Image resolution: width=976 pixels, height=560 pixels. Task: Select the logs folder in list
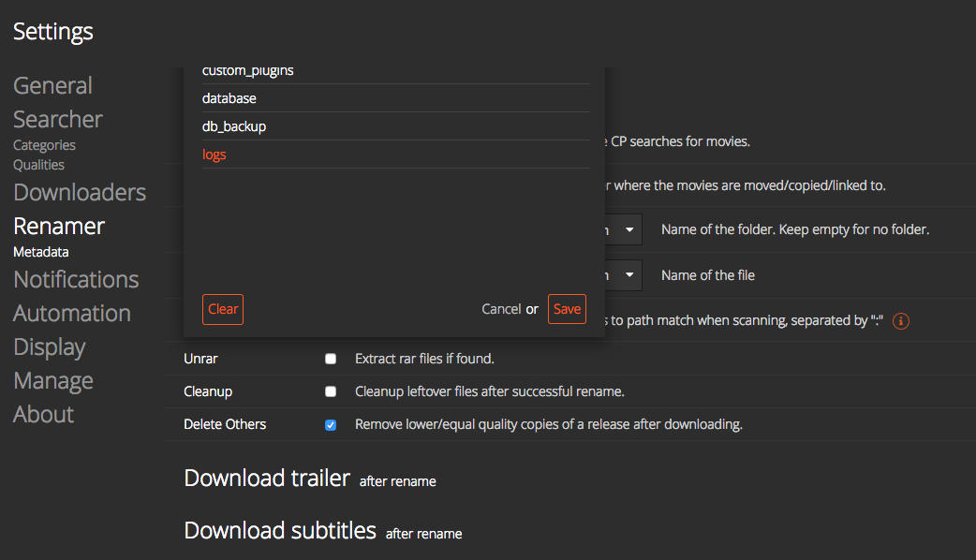pyautogui.click(x=214, y=155)
